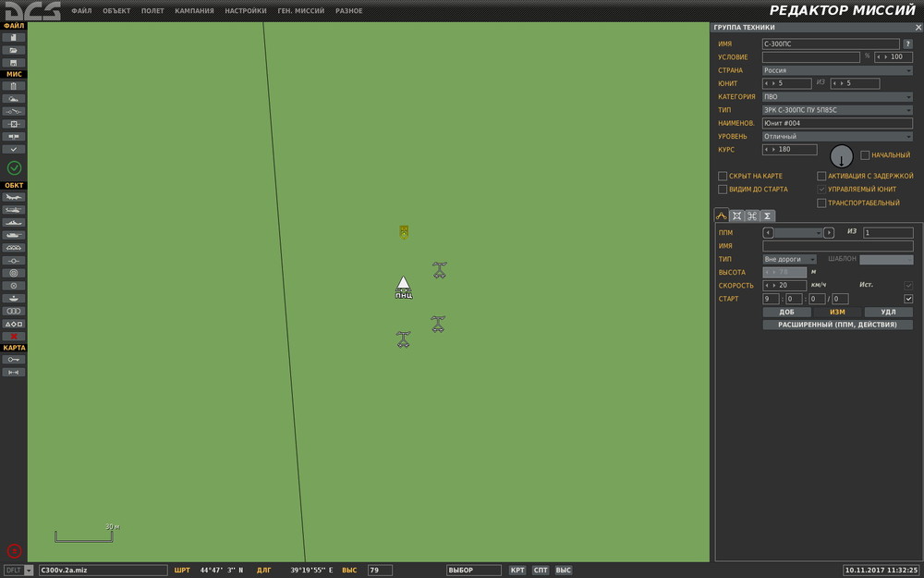
Task: Open the ГЕН. МИССИЙ menu
Action: coord(301,10)
